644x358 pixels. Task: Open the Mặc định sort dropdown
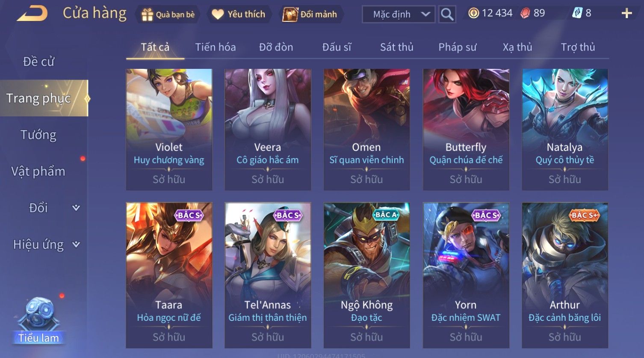click(399, 14)
